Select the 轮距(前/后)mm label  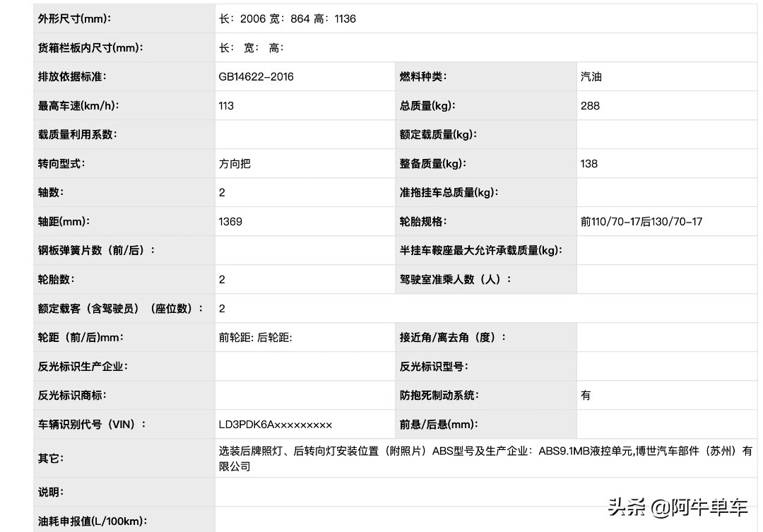81,337
